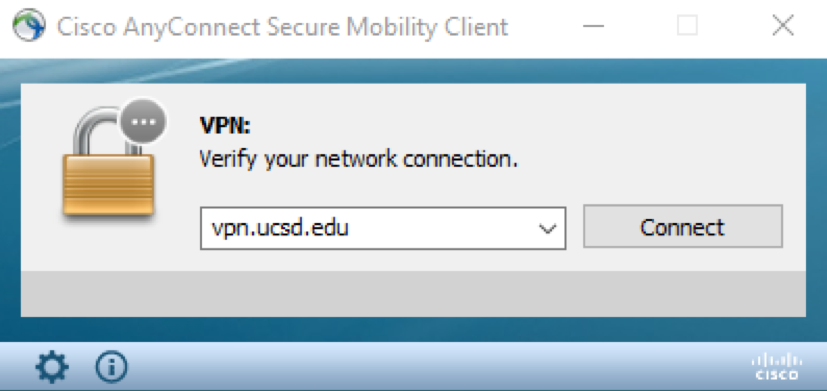Click the dark gray strip below server field
Image resolution: width=827 pixels, height=391 pixels.
413,294
